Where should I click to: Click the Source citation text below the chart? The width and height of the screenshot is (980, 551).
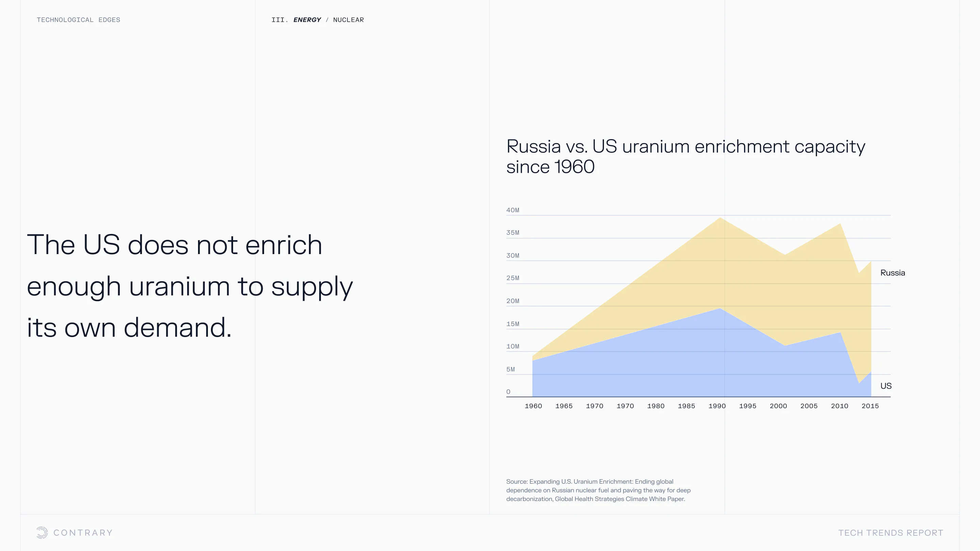pos(598,490)
